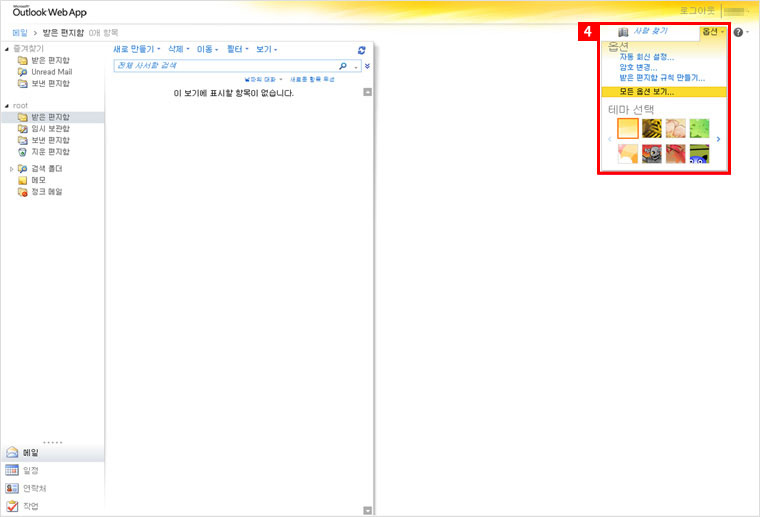Click the refresh icon above the message list
Viewport: 760px width, 517px height.
pos(361,49)
